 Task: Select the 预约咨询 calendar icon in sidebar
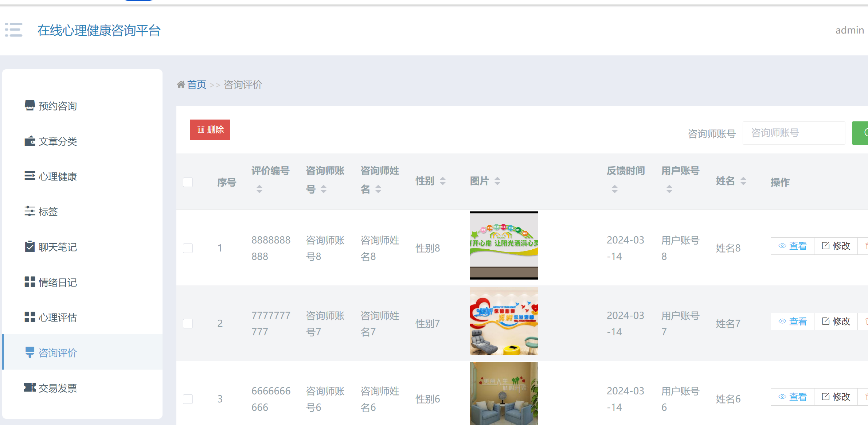click(x=30, y=106)
